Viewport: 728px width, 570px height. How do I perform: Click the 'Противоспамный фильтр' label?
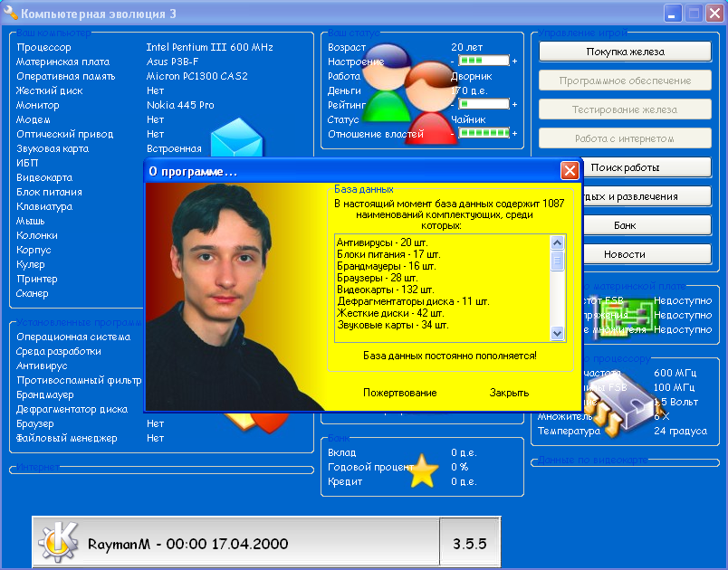point(79,380)
